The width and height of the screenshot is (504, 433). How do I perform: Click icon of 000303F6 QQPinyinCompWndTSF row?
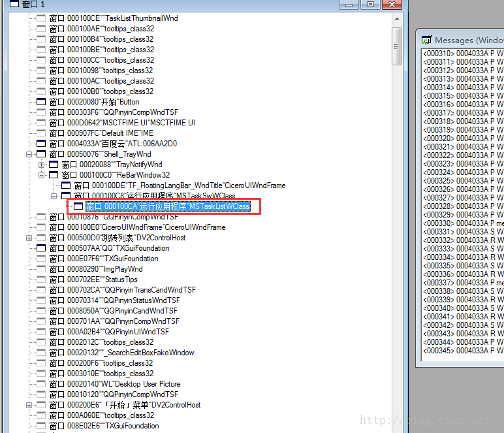click(41, 112)
